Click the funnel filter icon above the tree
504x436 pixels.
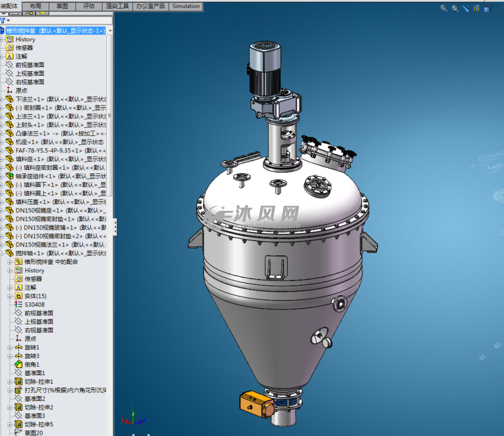(x=3, y=21)
